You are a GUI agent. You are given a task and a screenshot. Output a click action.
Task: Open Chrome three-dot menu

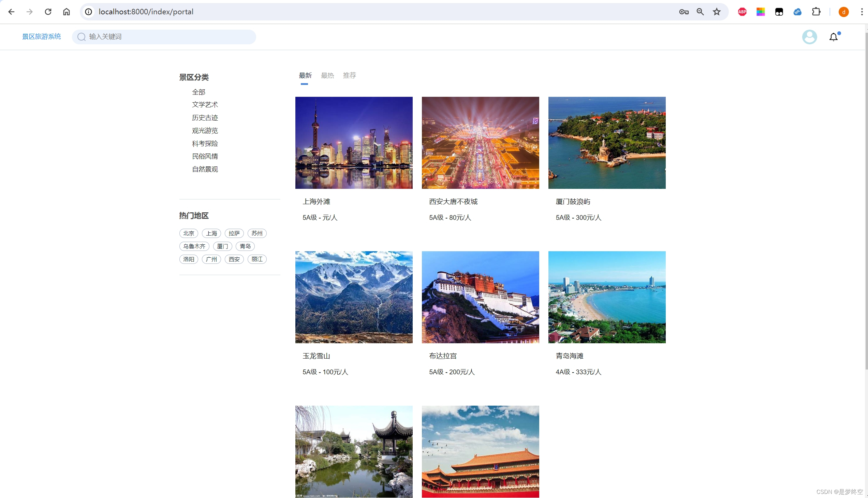coord(862,12)
